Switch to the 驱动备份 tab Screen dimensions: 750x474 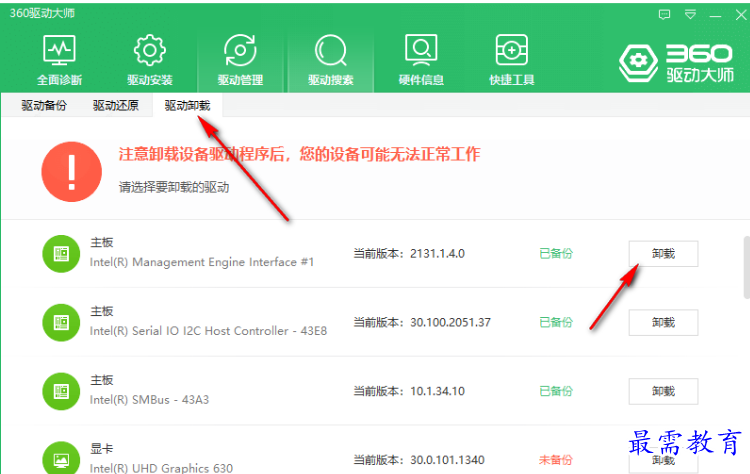click(x=44, y=105)
